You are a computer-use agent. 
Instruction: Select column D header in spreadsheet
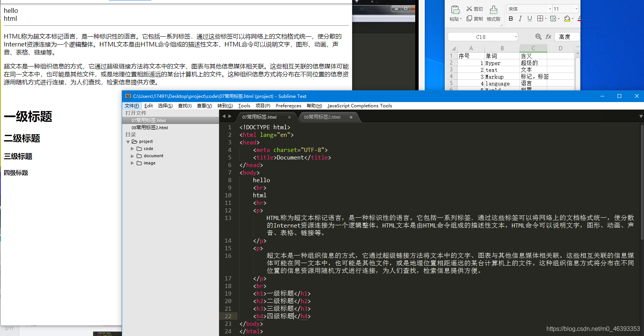(x=560, y=48)
